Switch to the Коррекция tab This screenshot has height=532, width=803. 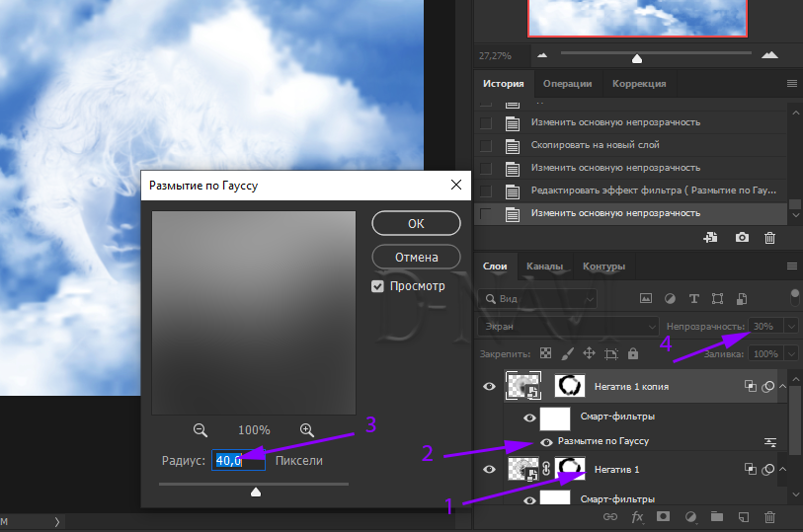[x=639, y=83]
